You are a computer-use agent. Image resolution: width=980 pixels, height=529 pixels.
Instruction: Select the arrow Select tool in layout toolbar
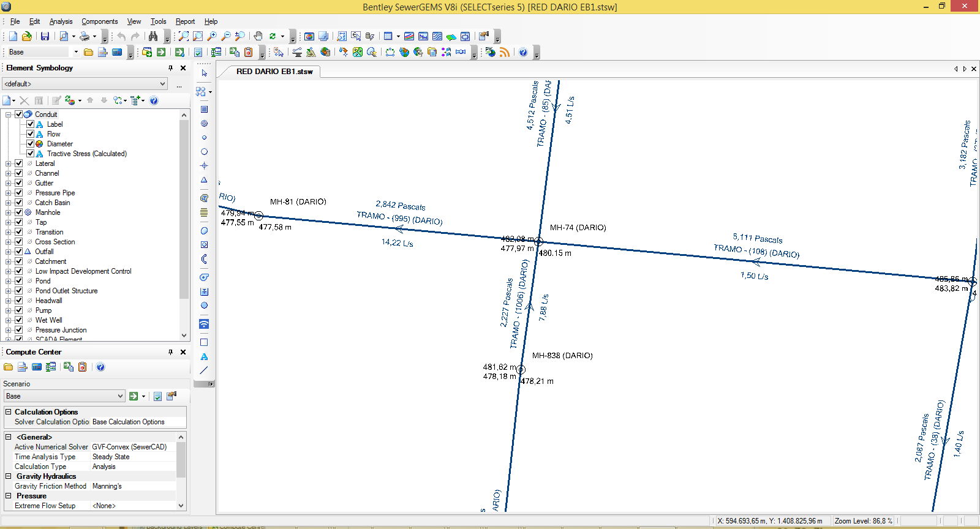pos(204,73)
